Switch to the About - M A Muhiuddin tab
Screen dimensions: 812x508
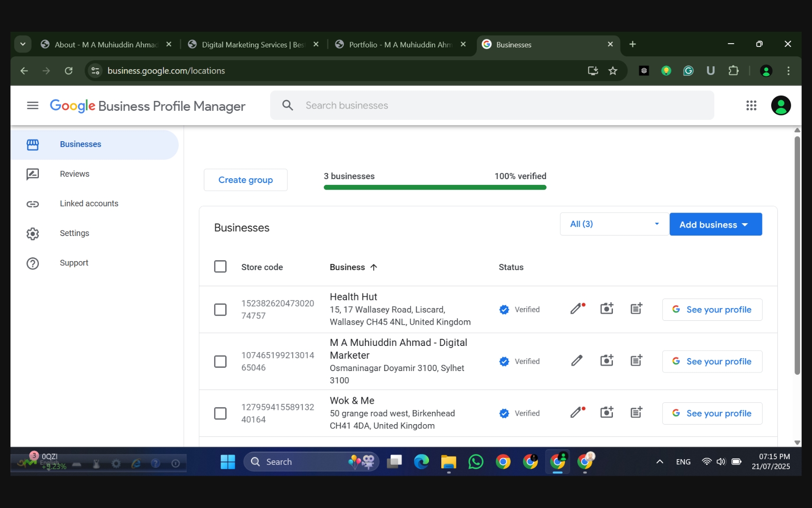105,45
